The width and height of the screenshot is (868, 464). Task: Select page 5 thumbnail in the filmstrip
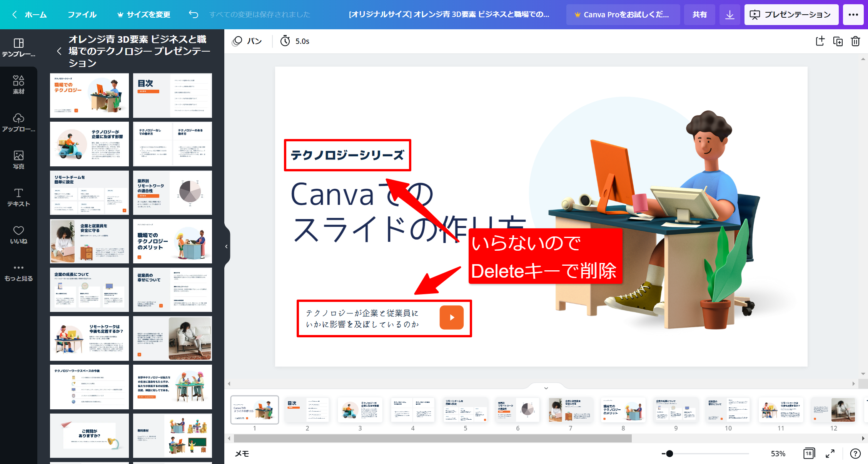(465, 410)
